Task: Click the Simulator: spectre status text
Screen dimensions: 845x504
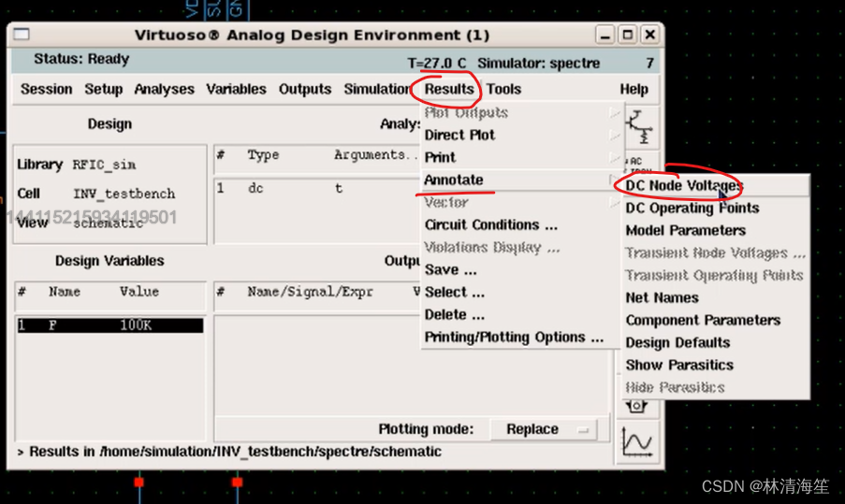Action: click(538, 63)
